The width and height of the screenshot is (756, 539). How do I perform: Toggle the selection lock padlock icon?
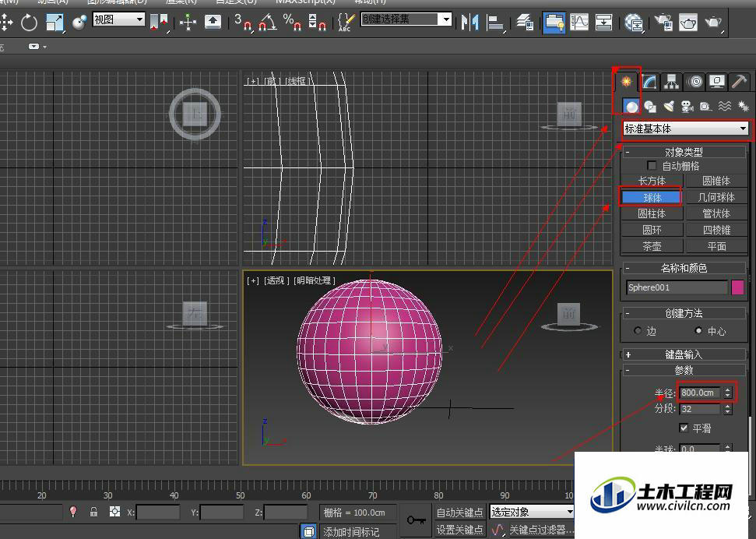pyautogui.click(x=93, y=512)
